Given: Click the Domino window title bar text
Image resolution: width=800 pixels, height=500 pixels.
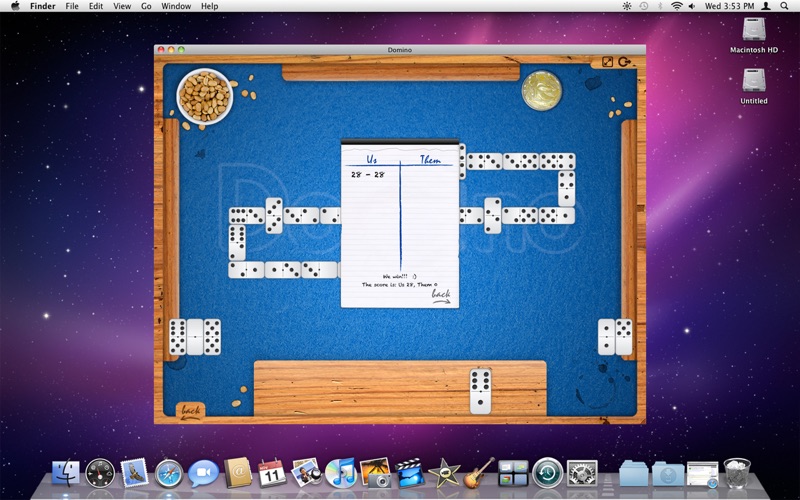Looking at the screenshot, I should 399,50.
